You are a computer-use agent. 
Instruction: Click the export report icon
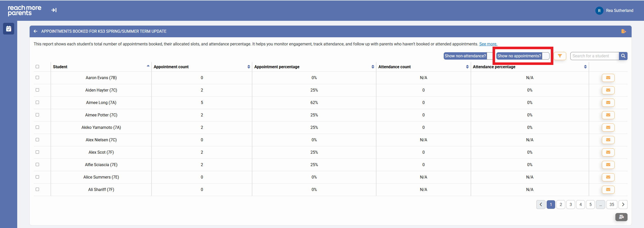tap(623, 31)
